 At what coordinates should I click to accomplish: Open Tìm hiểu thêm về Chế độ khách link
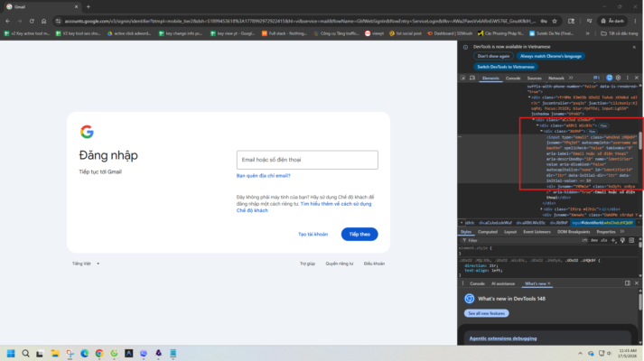tap(303, 208)
